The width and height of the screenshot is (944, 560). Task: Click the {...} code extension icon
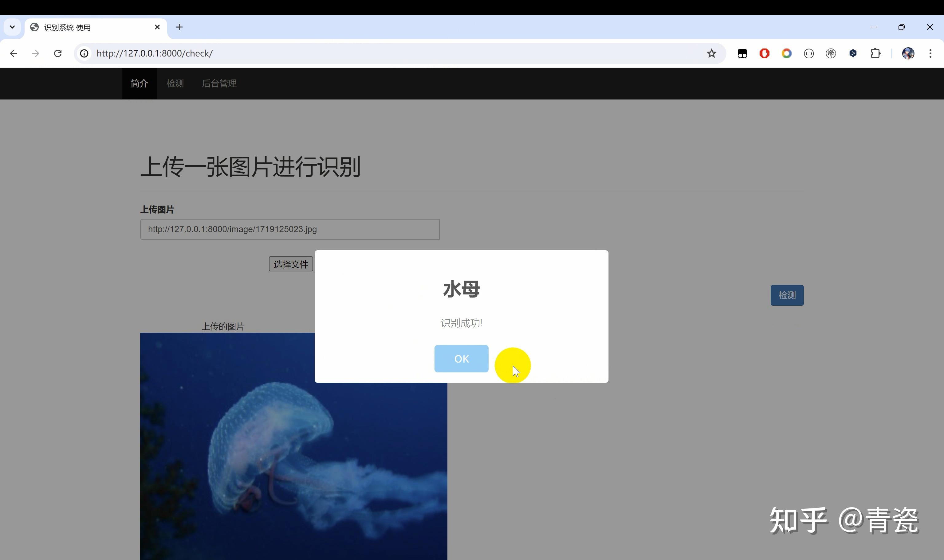pos(808,53)
